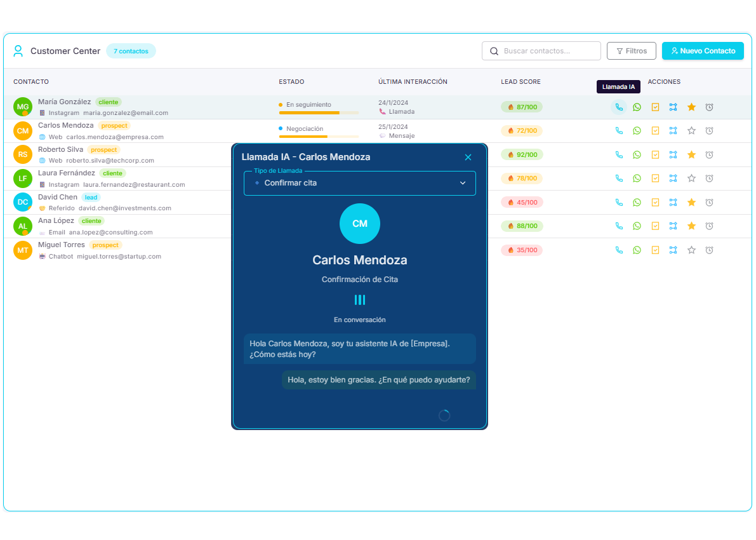Click the En seguimiento progress bar
The height and width of the screenshot is (540, 756).
point(318,112)
